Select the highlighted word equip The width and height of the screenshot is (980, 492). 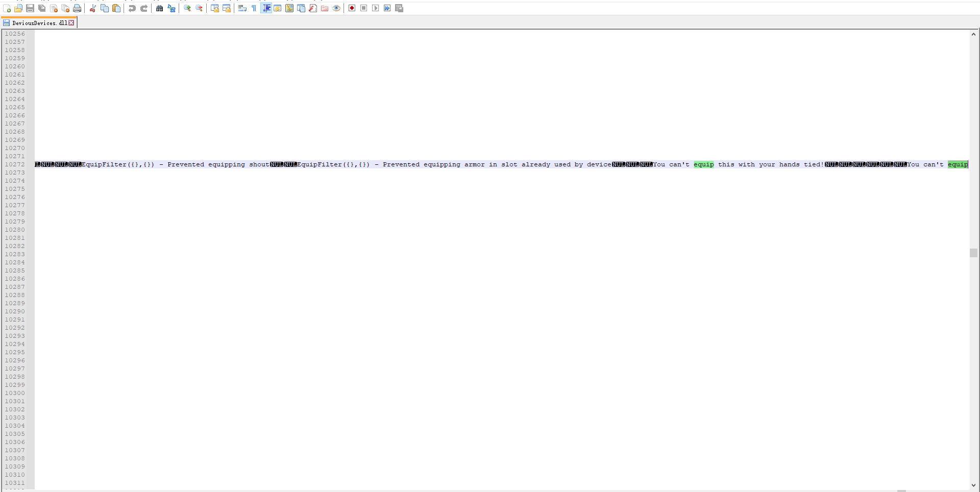704,164
